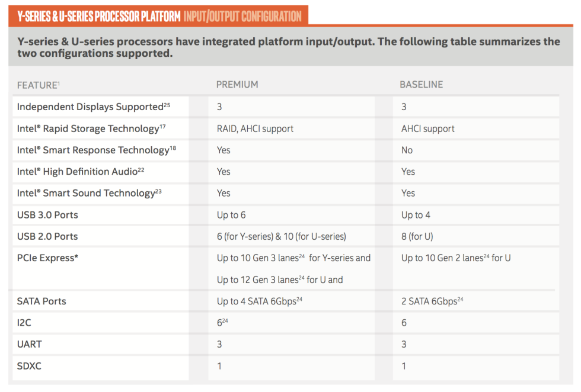
Task: Click footnote 18 on Smart Response Technology
Action: [x=173, y=148]
